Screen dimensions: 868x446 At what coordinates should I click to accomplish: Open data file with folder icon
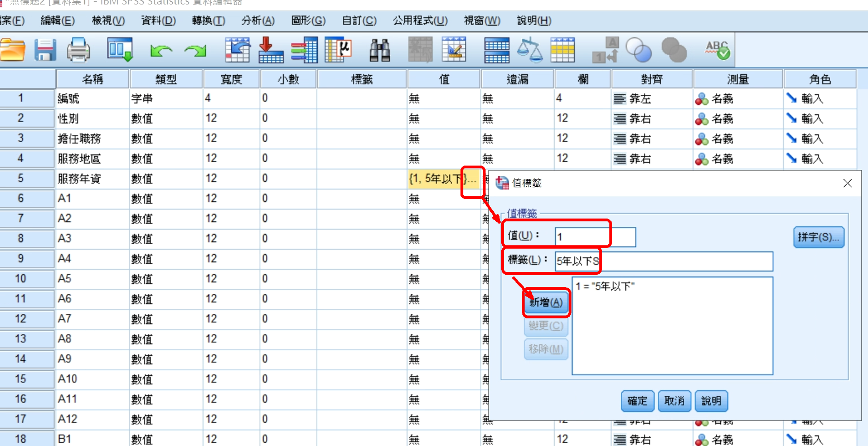(12, 50)
